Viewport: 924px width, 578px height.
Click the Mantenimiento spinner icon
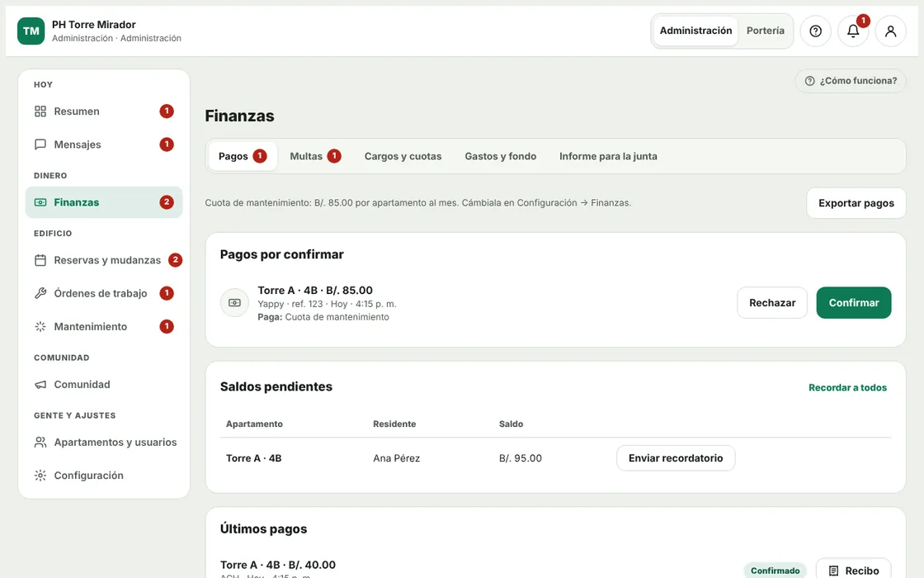coord(40,326)
